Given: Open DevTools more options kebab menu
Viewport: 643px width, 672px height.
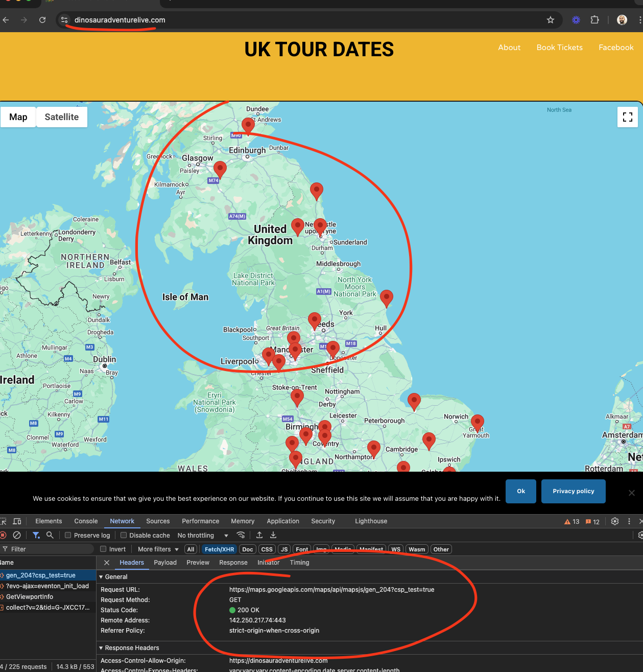Looking at the screenshot, I should tap(629, 521).
